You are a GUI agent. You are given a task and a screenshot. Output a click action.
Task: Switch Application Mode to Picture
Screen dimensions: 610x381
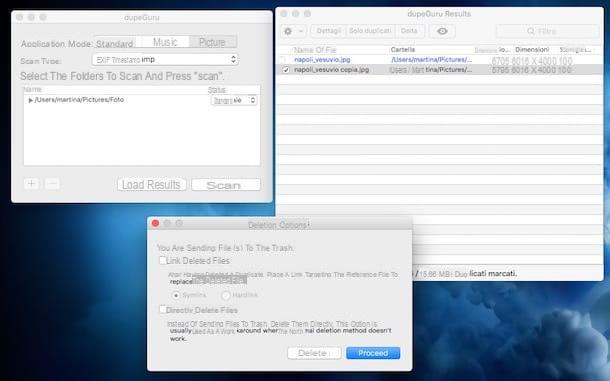[x=213, y=42]
